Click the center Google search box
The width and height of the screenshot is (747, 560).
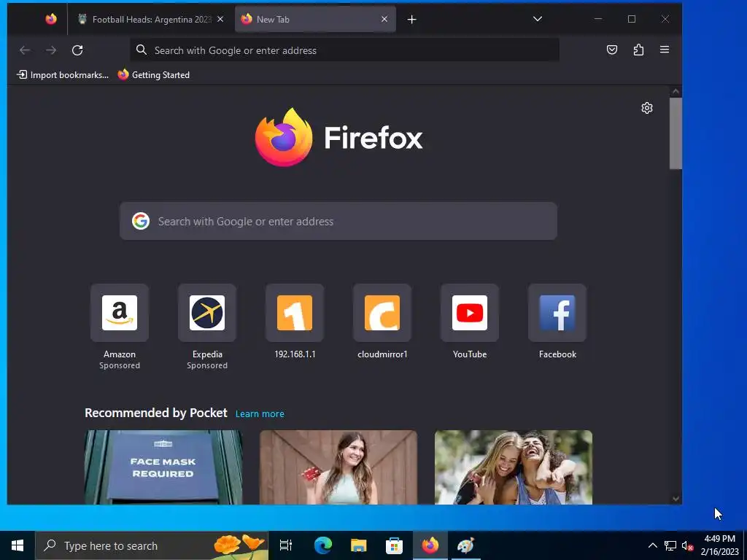tap(338, 221)
